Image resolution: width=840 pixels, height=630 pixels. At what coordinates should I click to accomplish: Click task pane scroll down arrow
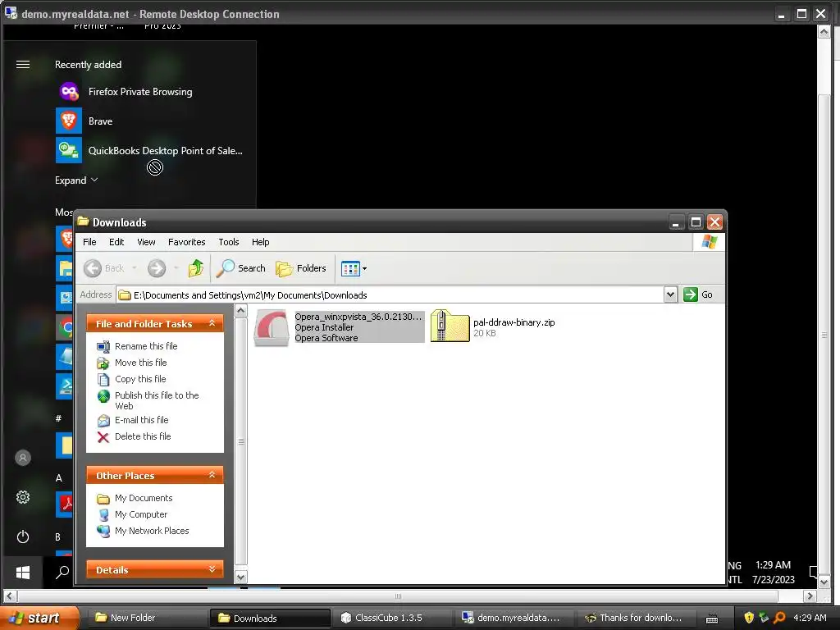(241, 577)
